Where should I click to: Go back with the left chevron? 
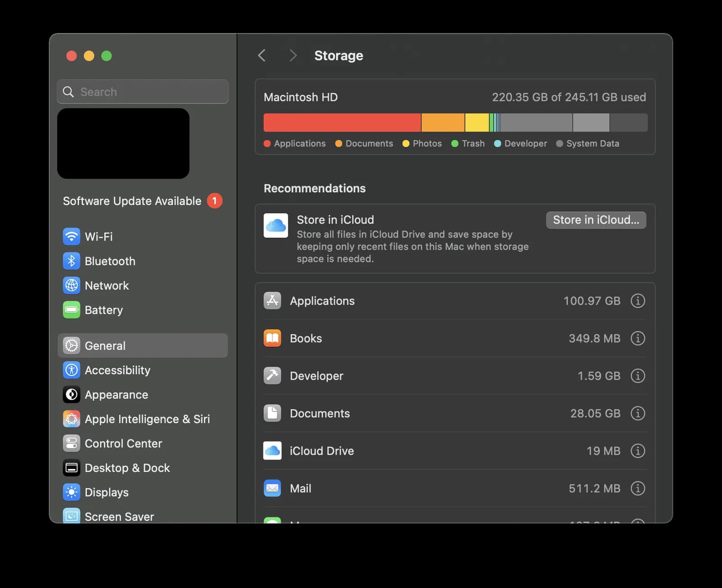click(x=262, y=55)
